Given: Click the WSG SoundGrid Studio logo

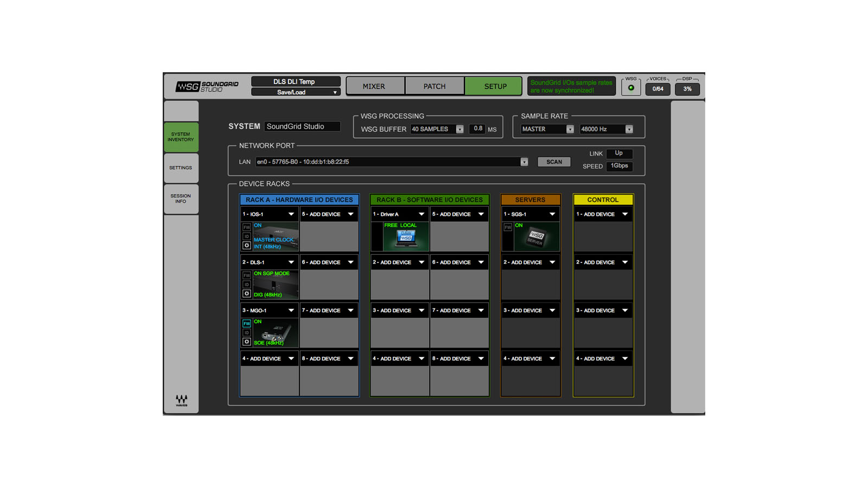Looking at the screenshot, I should (x=207, y=87).
